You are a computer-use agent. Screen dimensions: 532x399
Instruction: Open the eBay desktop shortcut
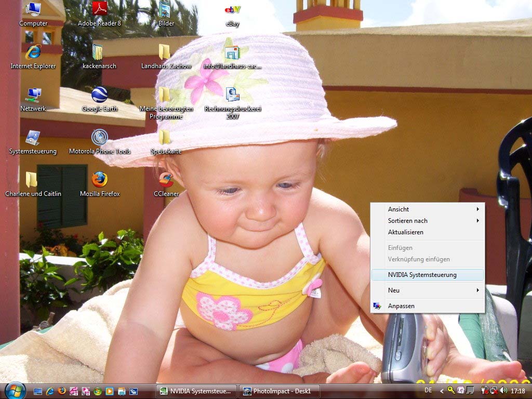coord(232,9)
